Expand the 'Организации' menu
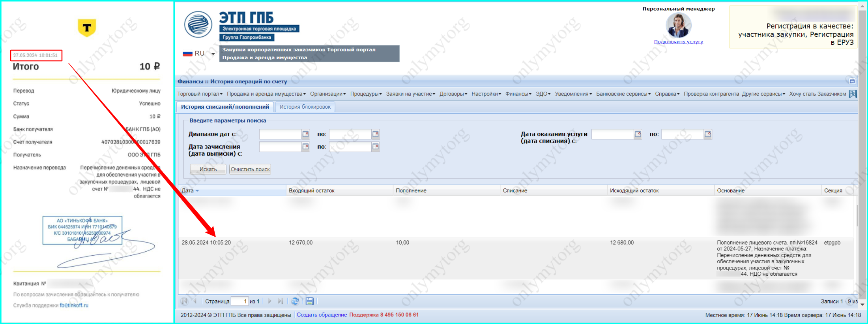 (x=328, y=94)
